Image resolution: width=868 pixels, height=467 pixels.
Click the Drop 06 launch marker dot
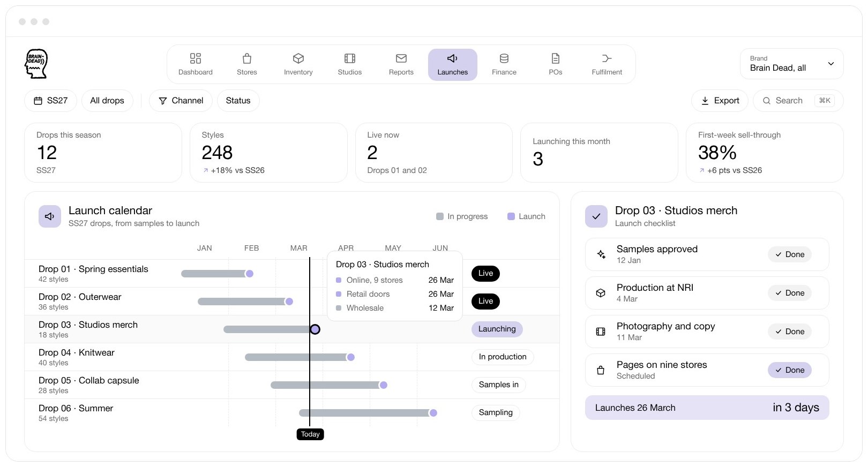(433, 413)
